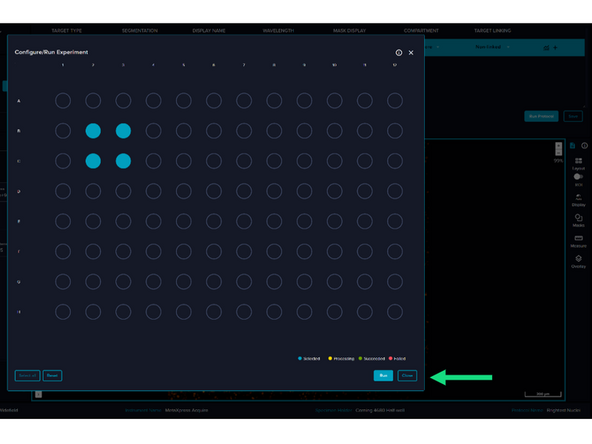
Task: Click the zoom-in plus on image viewer
Action: click(558, 145)
